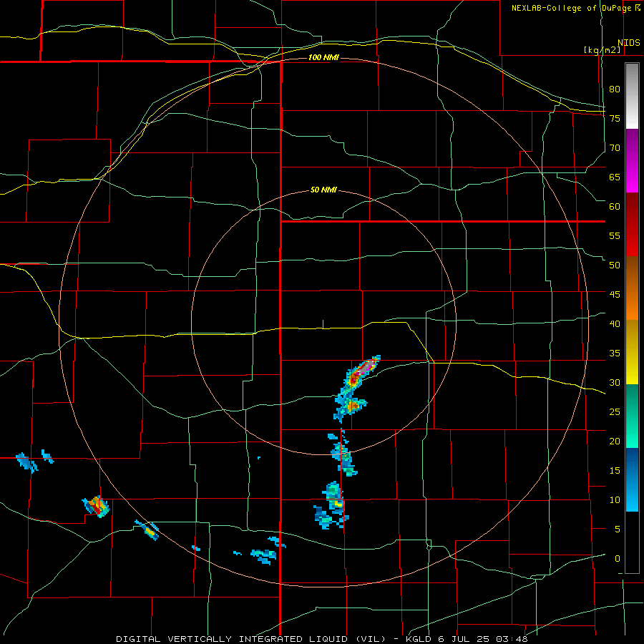The height and width of the screenshot is (644, 644).
Task: Select the blue segment of the color scale
Action: [632, 479]
